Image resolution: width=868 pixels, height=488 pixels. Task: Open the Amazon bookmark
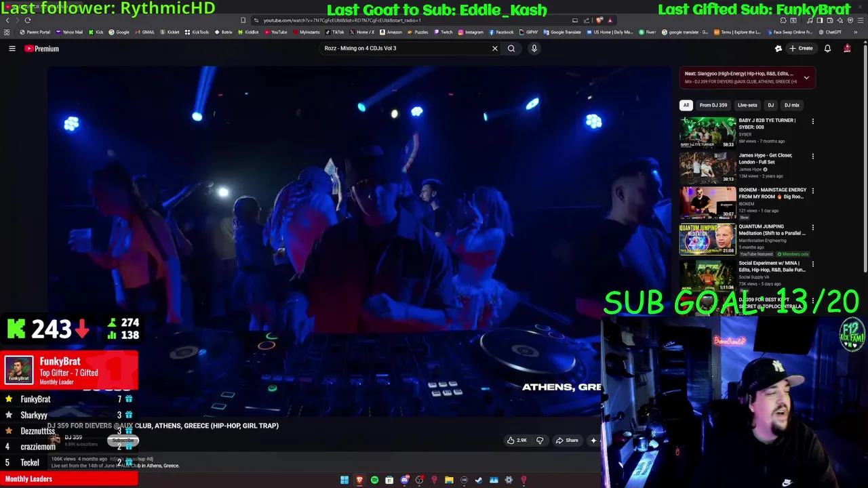pos(391,32)
